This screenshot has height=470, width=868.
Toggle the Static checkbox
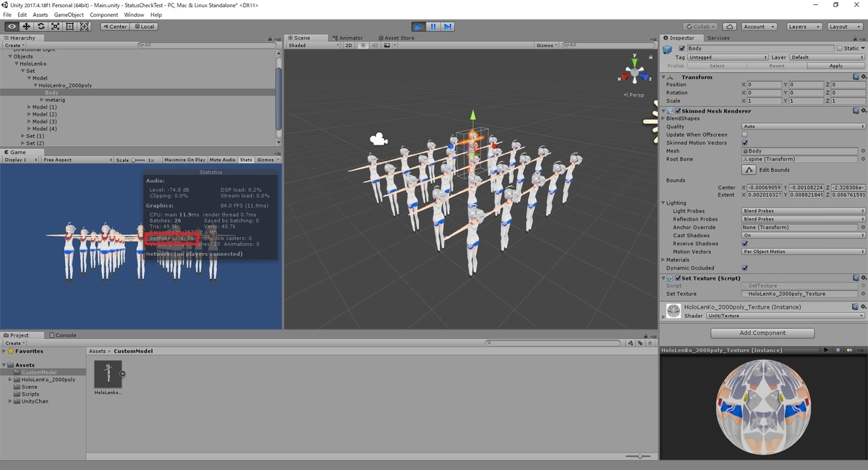click(839, 48)
